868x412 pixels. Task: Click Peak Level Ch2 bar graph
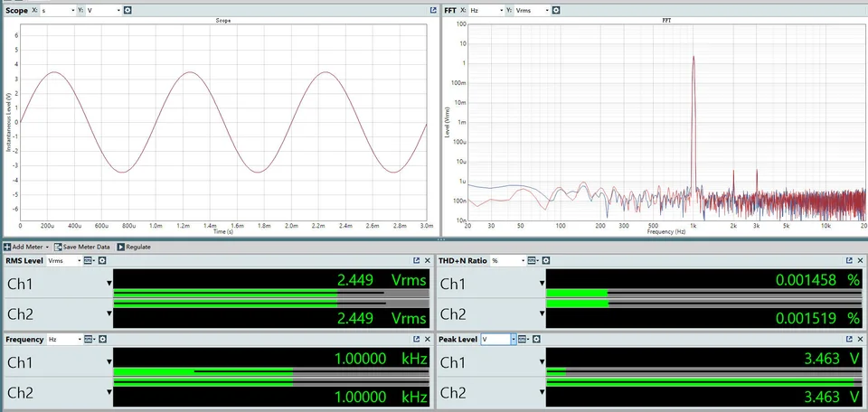pos(704,382)
